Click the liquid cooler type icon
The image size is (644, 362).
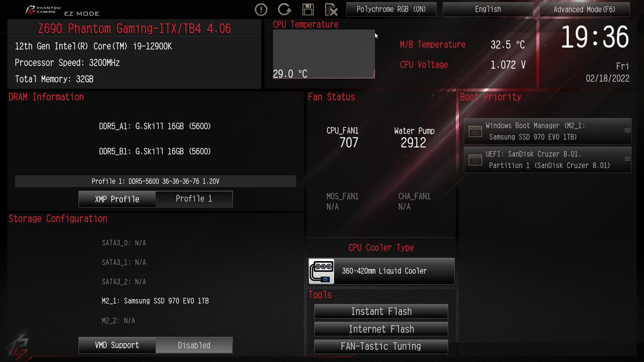click(x=321, y=271)
